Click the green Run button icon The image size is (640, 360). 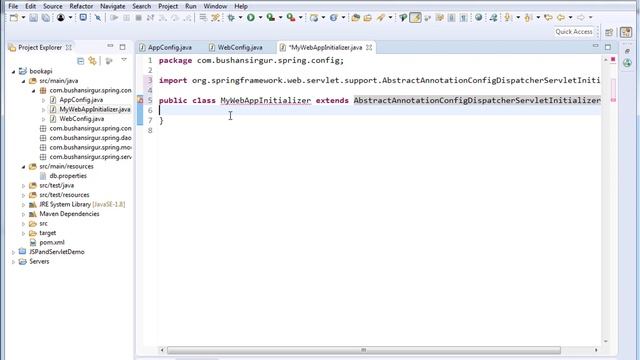[x=251, y=18]
